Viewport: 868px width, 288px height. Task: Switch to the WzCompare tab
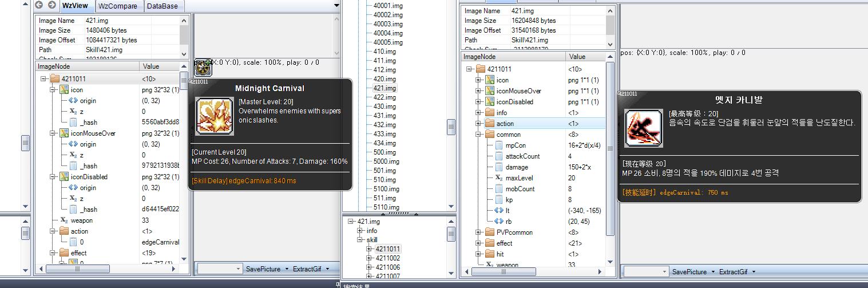pyautogui.click(x=118, y=6)
